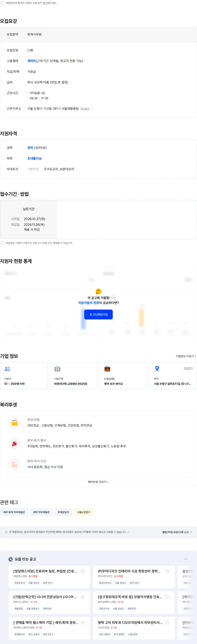Click the 2026.11.26(목) deadline date

pos(34,225)
